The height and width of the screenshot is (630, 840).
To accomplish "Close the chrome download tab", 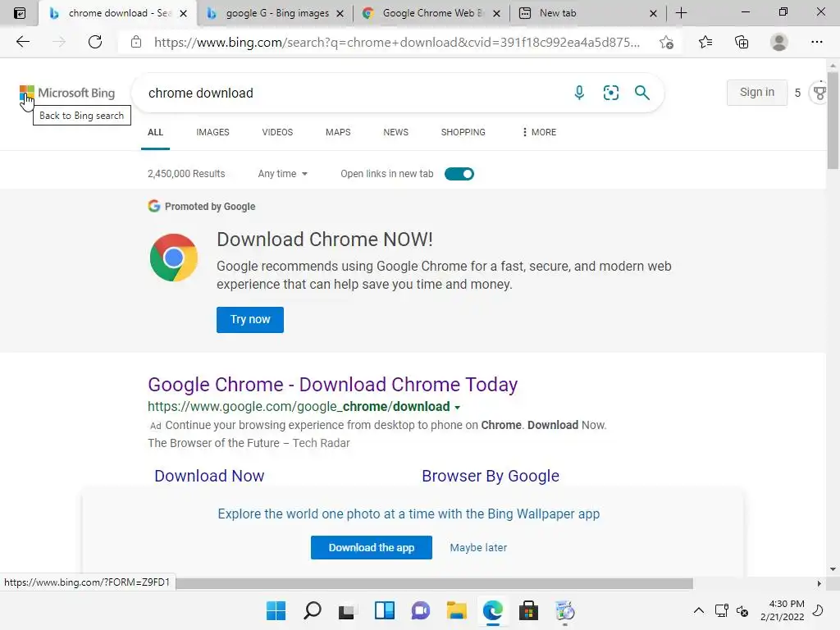I will pyautogui.click(x=183, y=13).
